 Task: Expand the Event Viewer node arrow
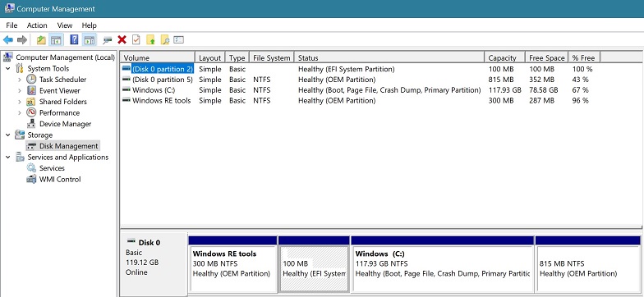(20, 90)
